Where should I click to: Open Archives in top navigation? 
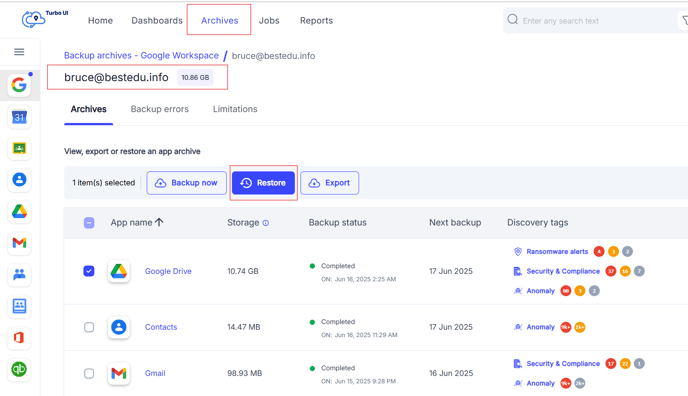[219, 20]
